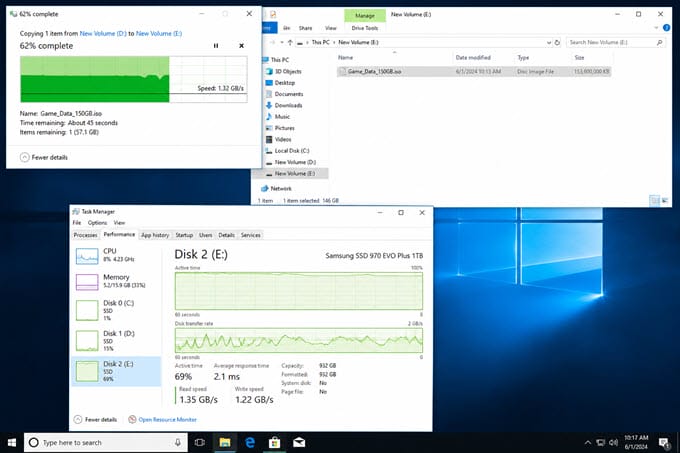680x453 pixels.
Task: Select Disk 0 (C:) in performance list
Action: pos(116,310)
